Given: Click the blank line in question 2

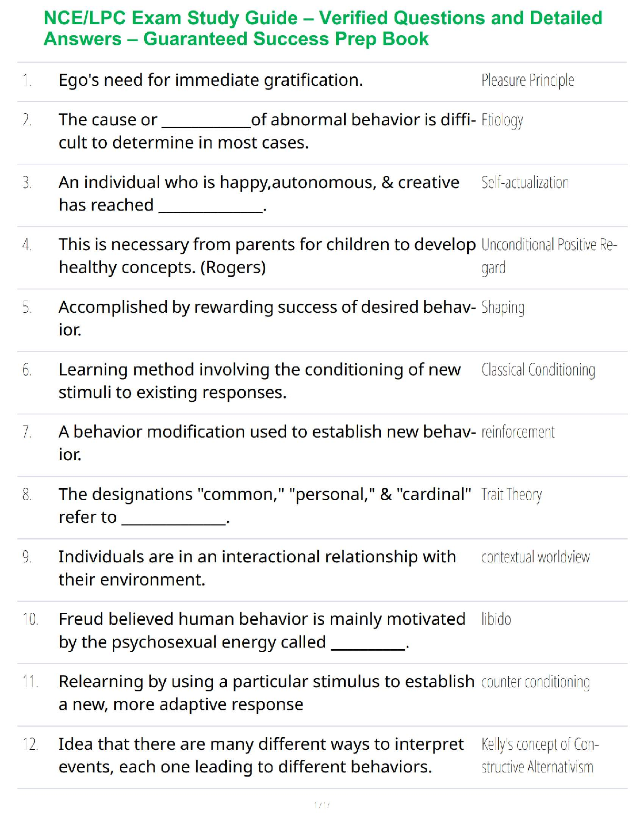Looking at the screenshot, I should coord(206,124).
